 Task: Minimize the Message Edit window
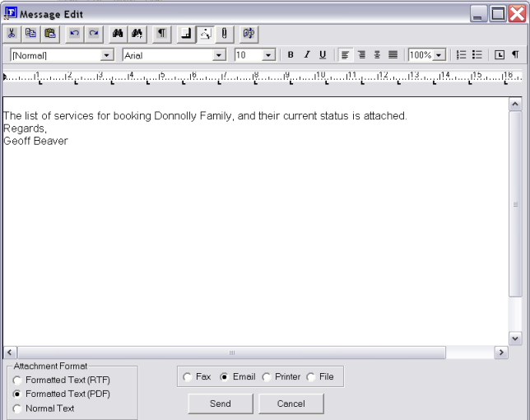coord(478,14)
